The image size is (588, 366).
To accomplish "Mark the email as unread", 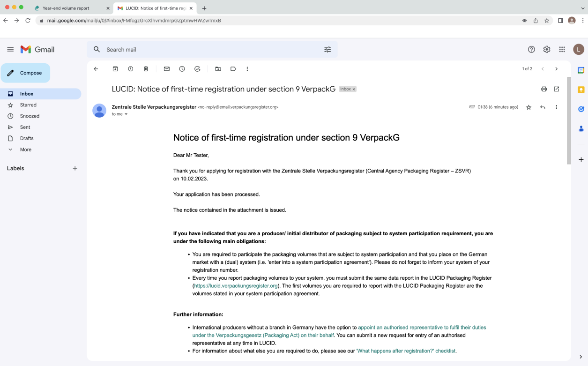I will [x=167, y=69].
